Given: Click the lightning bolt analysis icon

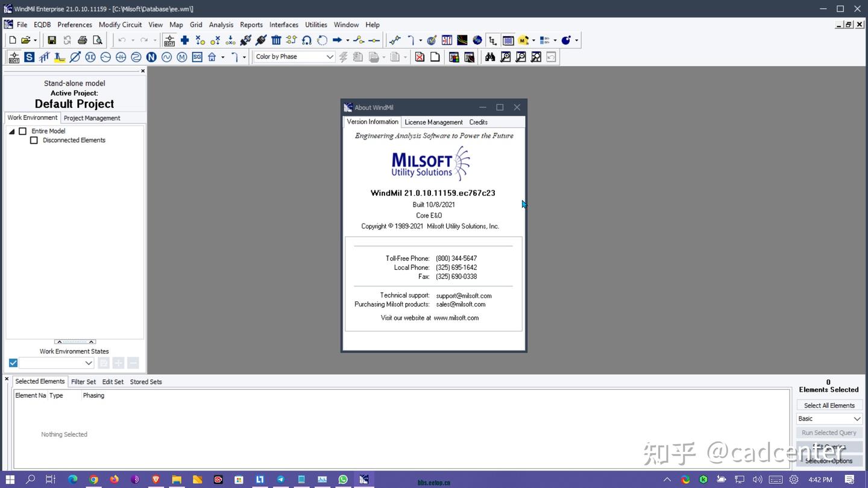Looking at the screenshot, I should (x=343, y=57).
